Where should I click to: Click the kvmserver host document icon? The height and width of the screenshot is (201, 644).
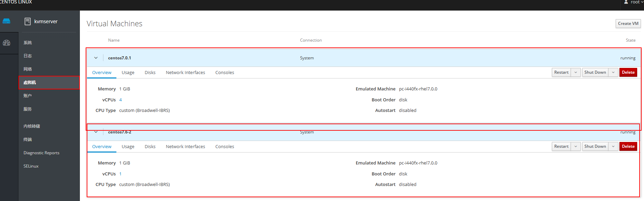(x=28, y=21)
